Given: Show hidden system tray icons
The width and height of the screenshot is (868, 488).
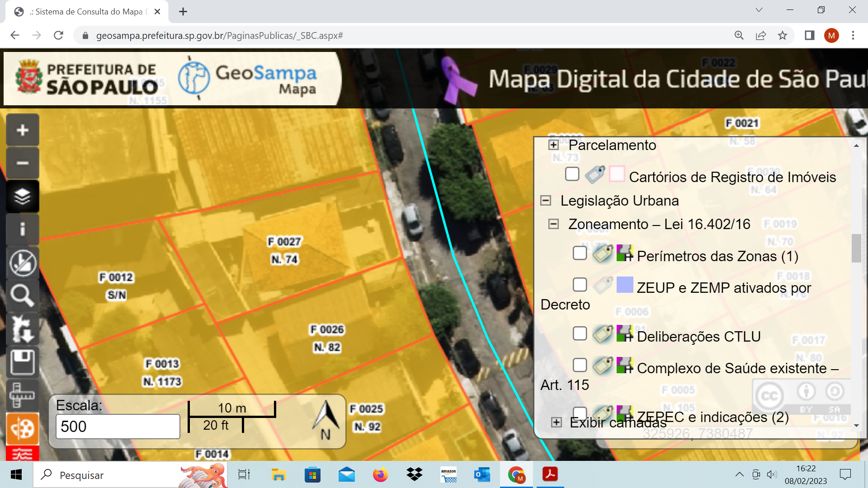Looking at the screenshot, I should click(x=739, y=474).
